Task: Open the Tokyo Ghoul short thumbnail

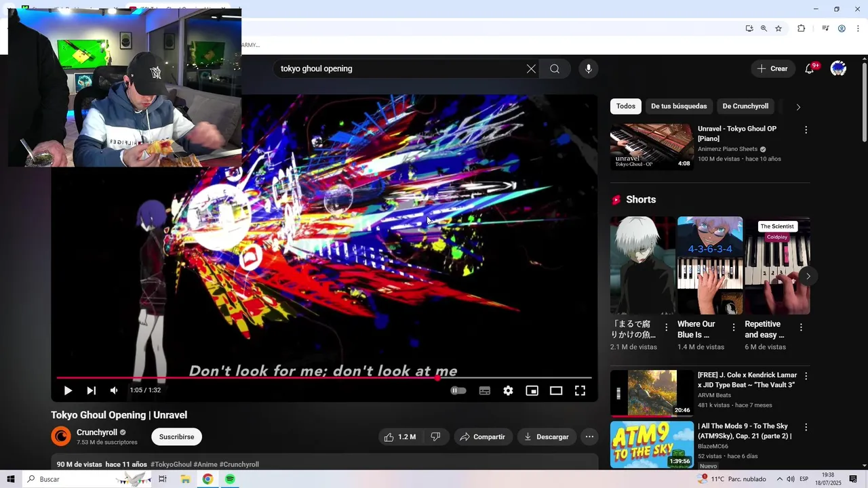Action: [642, 265]
